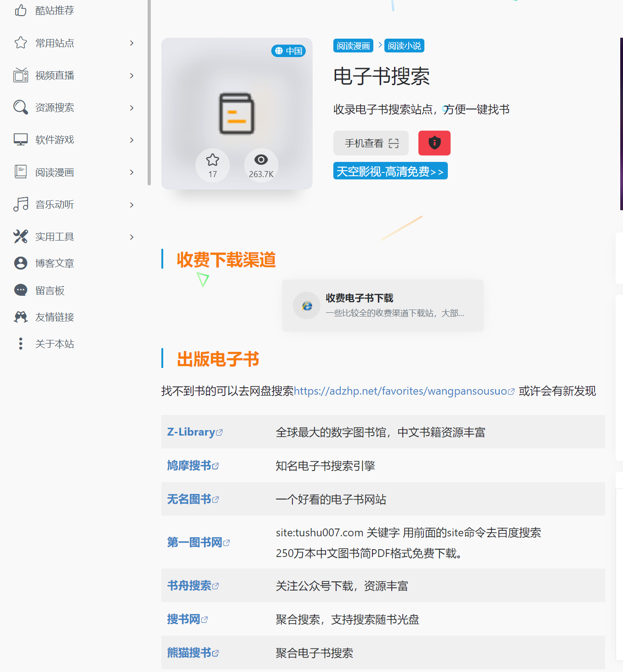
Task: Click the 阅读漫画 breadcrumb tag
Action: tap(353, 46)
